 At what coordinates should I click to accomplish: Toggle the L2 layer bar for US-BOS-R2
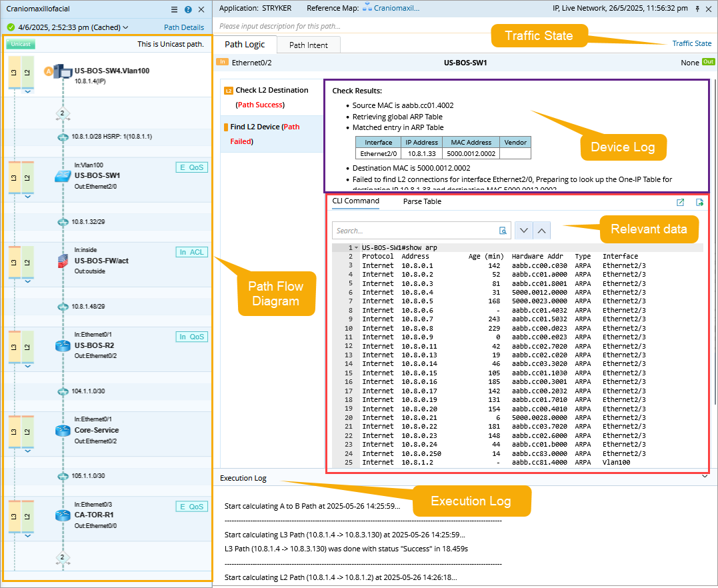pos(27,345)
